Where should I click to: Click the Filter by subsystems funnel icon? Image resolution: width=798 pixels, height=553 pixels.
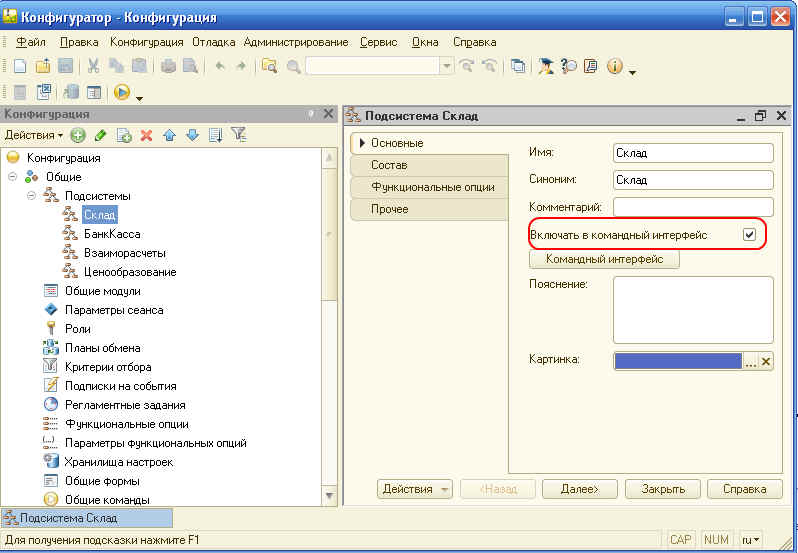[x=238, y=135]
